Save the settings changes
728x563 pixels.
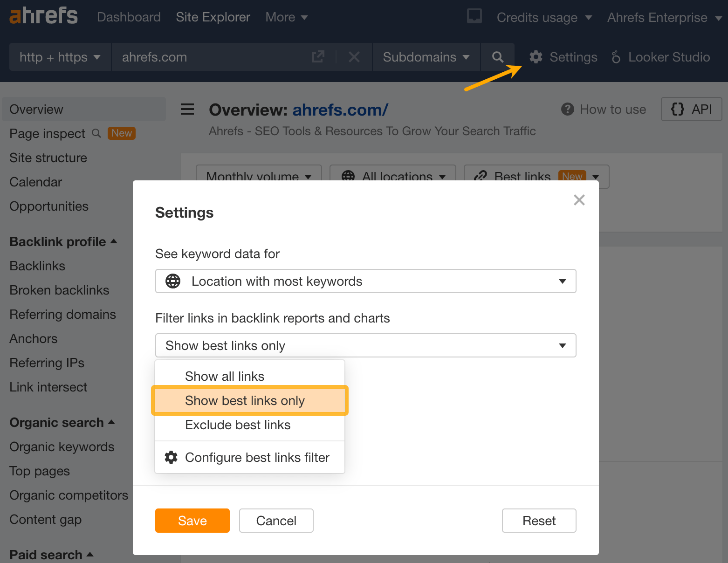click(192, 521)
